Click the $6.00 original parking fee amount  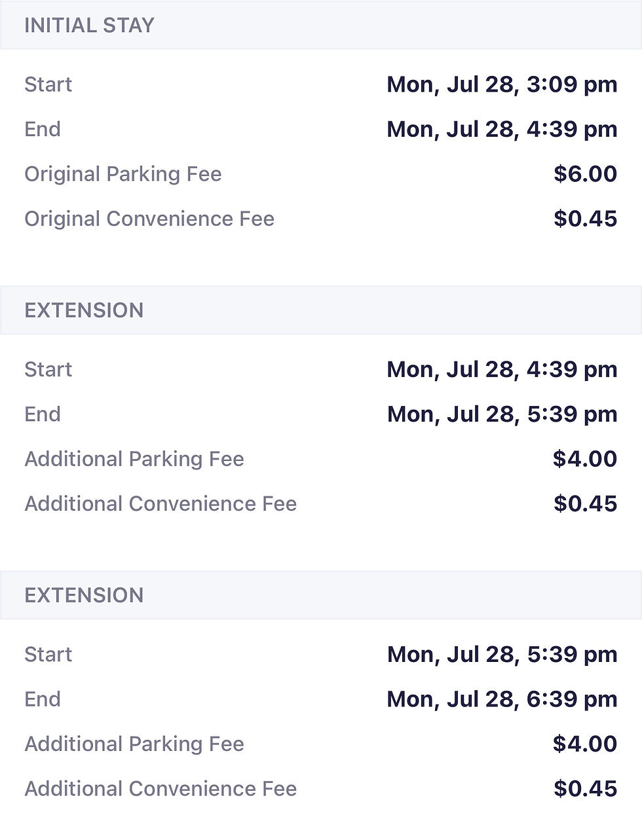pos(585,173)
